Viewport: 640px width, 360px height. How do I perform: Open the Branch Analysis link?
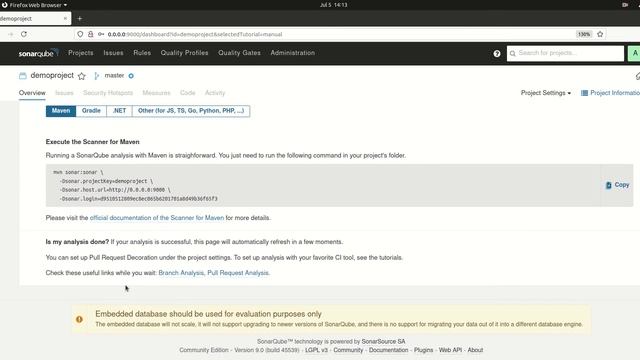pyautogui.click(x=181, y=273)
